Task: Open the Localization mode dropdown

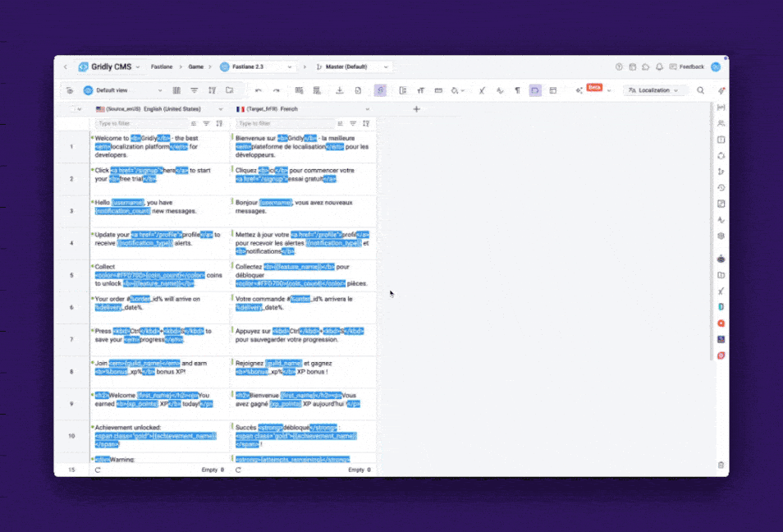Action: pos(654,90)
